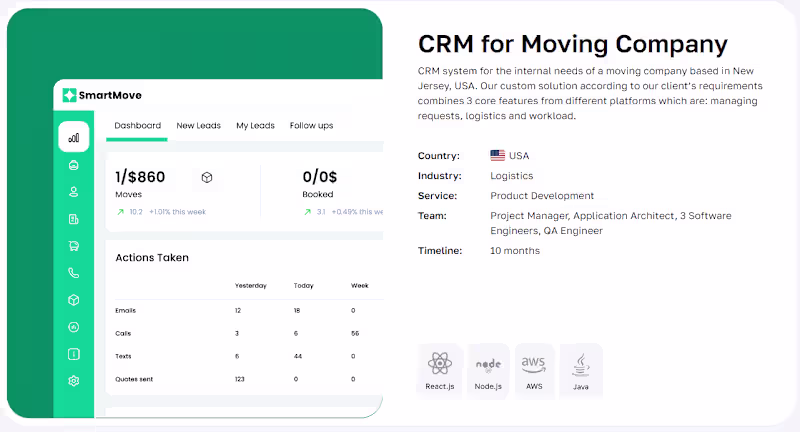Click the Texts today value 44

pos(298,356)
